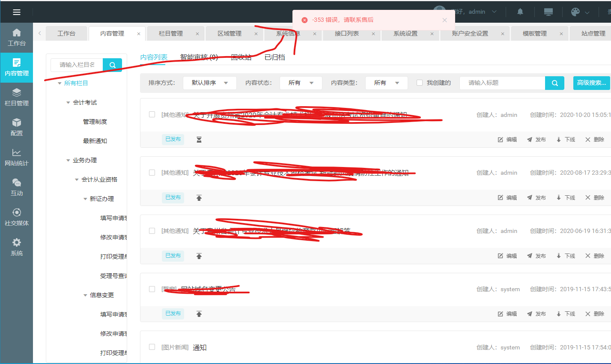Select the checkbox of the 2020-10-20 item
Image resolution: width=611 pixels, height=364 pixels.
(x=152, y=114)
